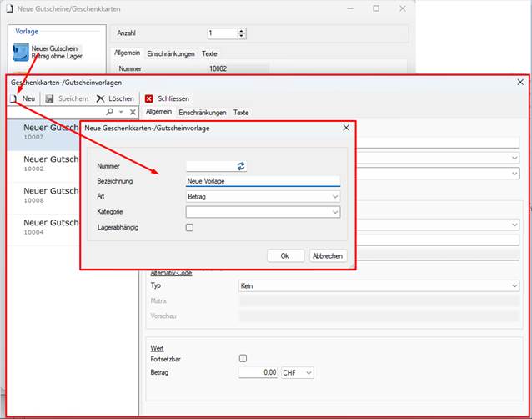Increase the Anzahl spinner value

241,31
